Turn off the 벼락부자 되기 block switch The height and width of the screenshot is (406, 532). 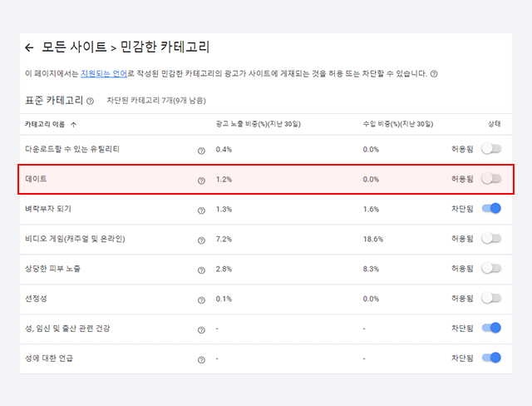click(491, 209)
